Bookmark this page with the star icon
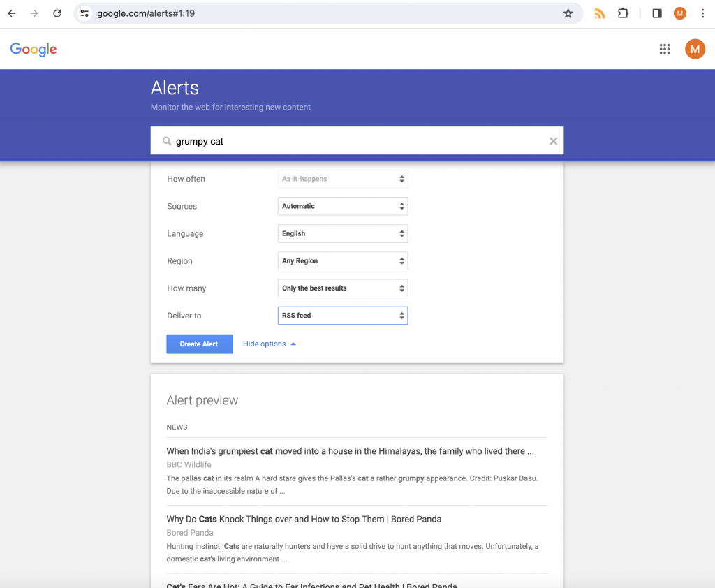Image resolution: width=715 pixels, height=588 pixels. coord(568,13)
